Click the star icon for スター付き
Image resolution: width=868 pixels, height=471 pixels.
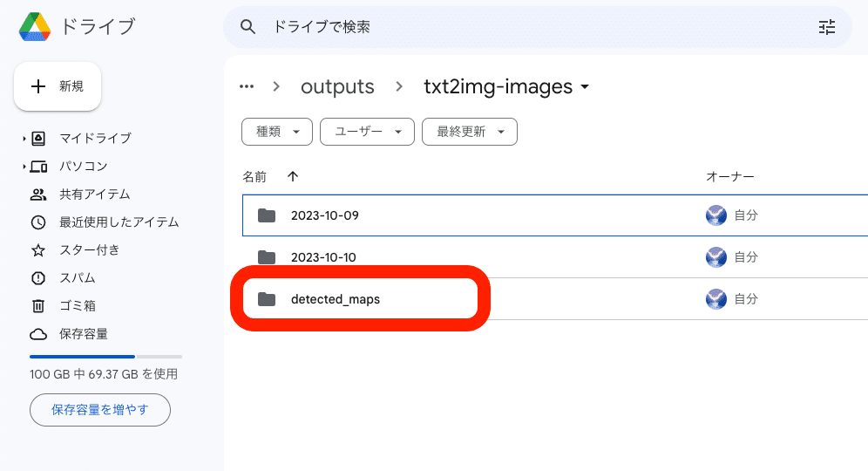pyautogui.click(x=38, y=250)
